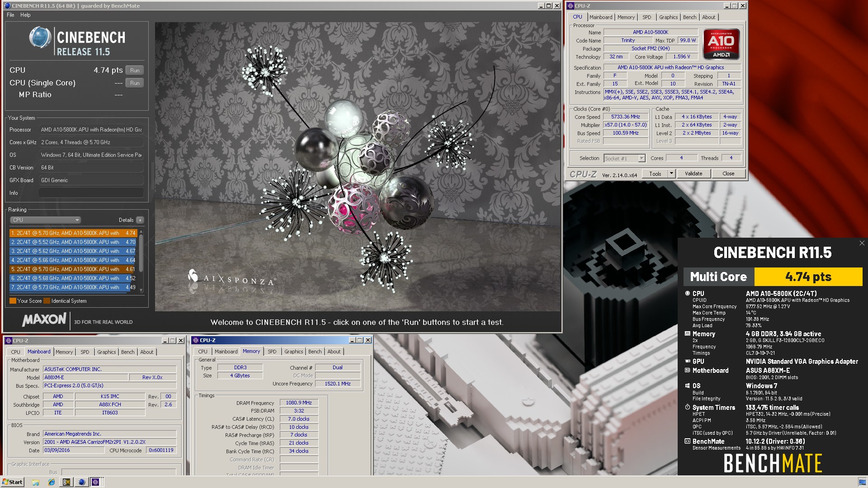Click the BenchMate version icon in the overlay
This screenshot has width=868, height=488.
coord(687,441)
